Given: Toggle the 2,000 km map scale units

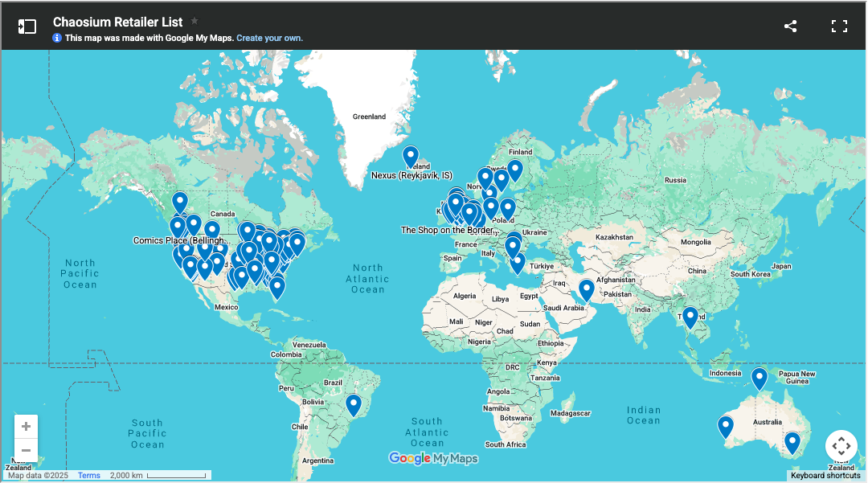Looking at the screenshot, I should pyautogui.click(x=159, y=476).
